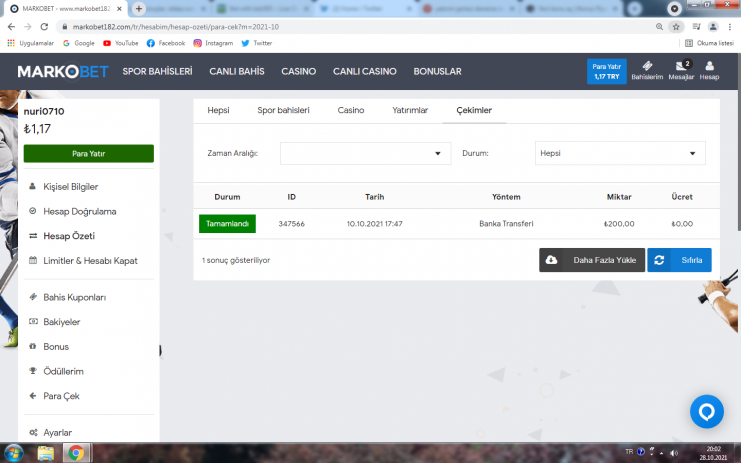The height and width of the screenshot is (463, 741).
Task: Open the Chrome profile avatar icon
Action: [x=713, y=27]
